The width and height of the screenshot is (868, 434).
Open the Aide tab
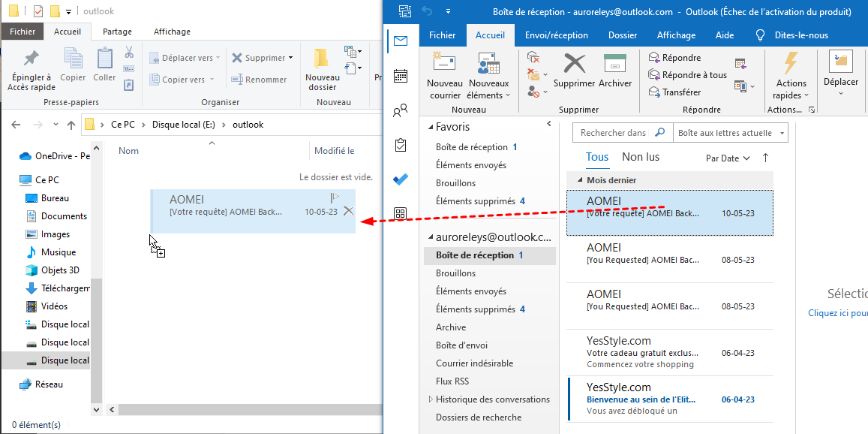tap(725, 35)
